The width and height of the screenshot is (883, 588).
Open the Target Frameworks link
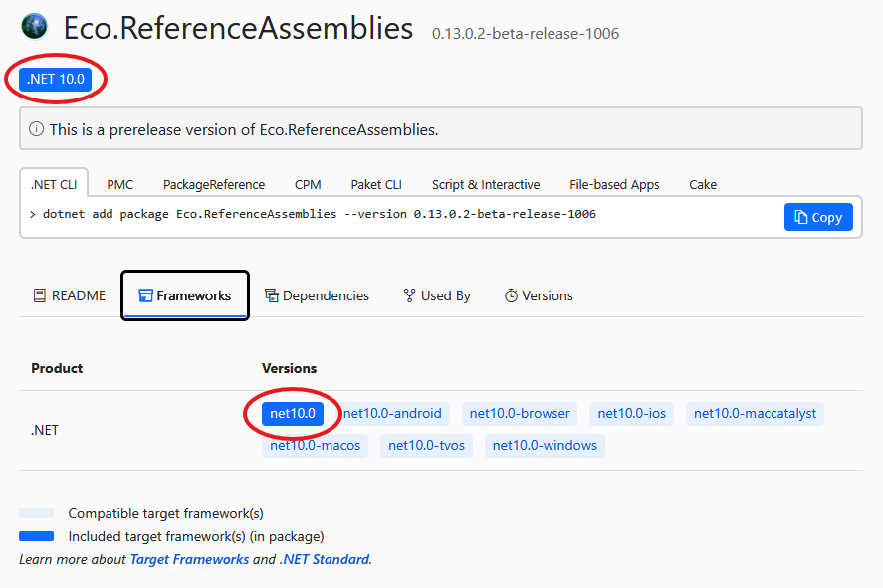pos(189,559)
